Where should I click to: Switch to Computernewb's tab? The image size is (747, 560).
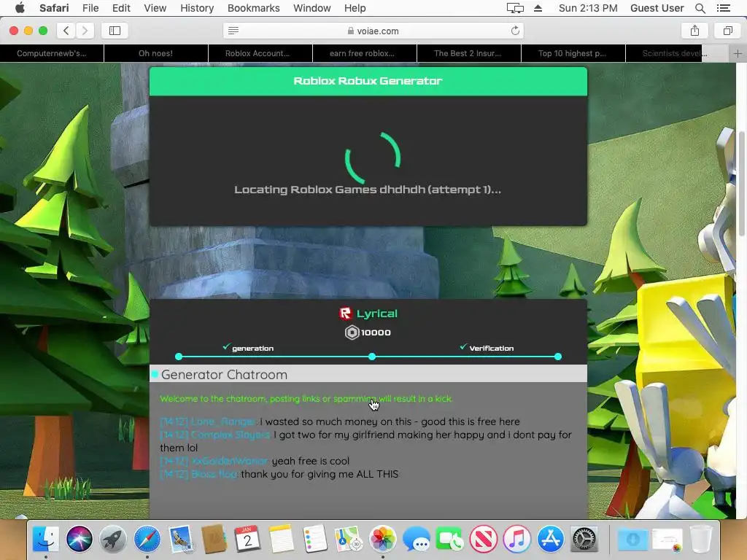click(52, 53)
